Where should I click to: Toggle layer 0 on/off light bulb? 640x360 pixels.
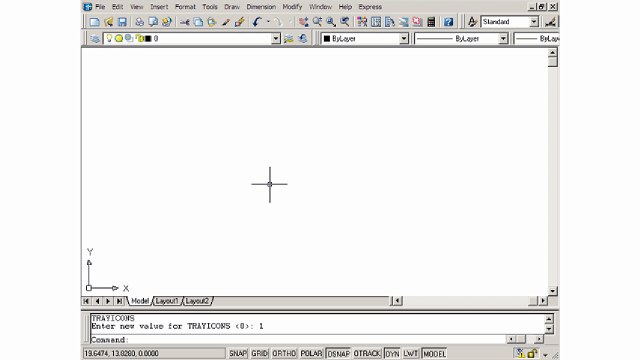click(109, 38)
